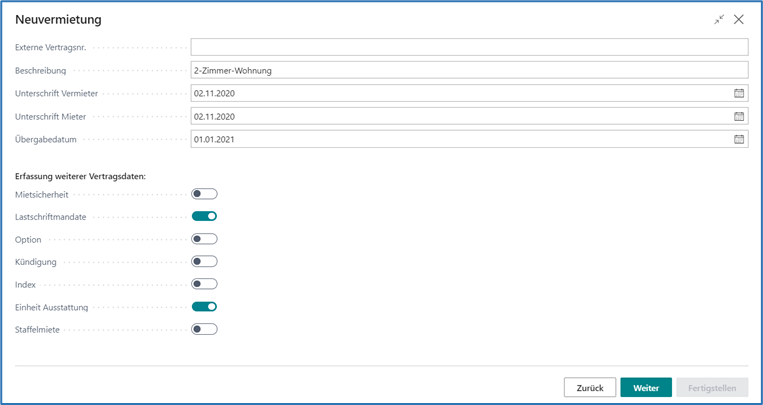Turn on the Option toggle

click(204, 239)
